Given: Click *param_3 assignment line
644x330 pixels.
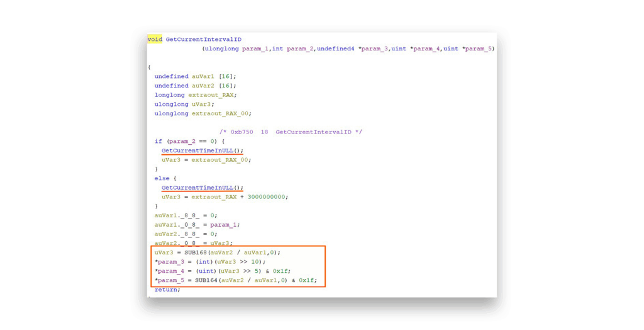Looking at the screenshot, I should [210, 262].
